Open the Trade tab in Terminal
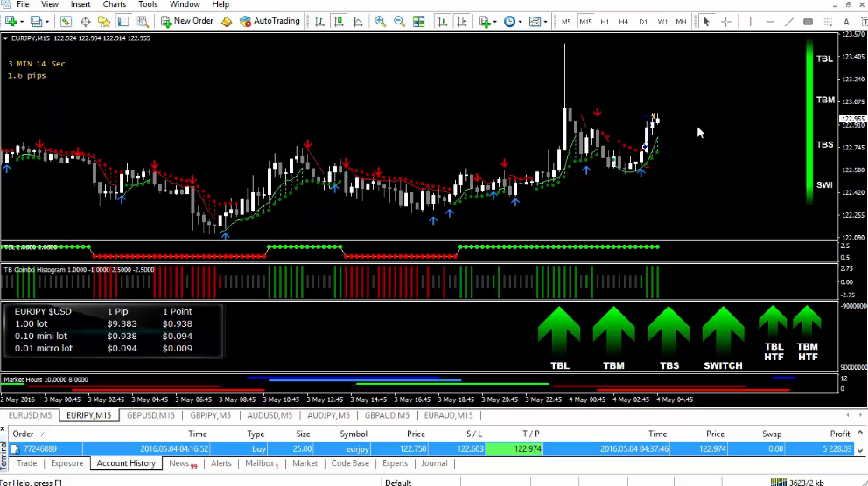868x486 pixels. pyautogui.click(x=26, y=463)
